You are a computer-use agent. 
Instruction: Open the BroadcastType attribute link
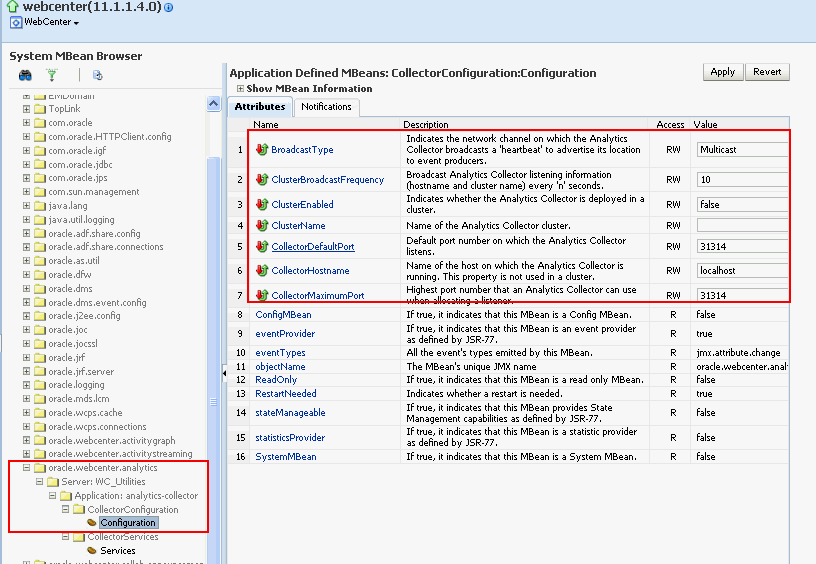302,150
